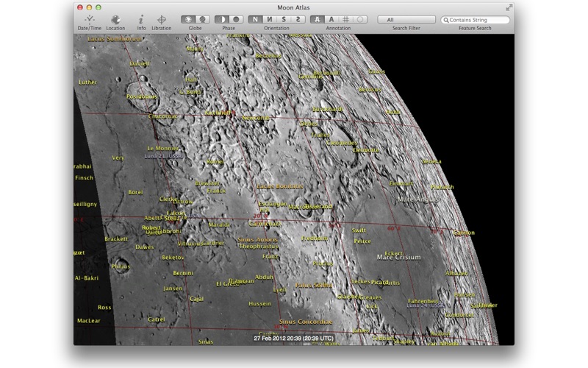Click the Cannon label
This screenshot has height=368, width=588.
464,233
